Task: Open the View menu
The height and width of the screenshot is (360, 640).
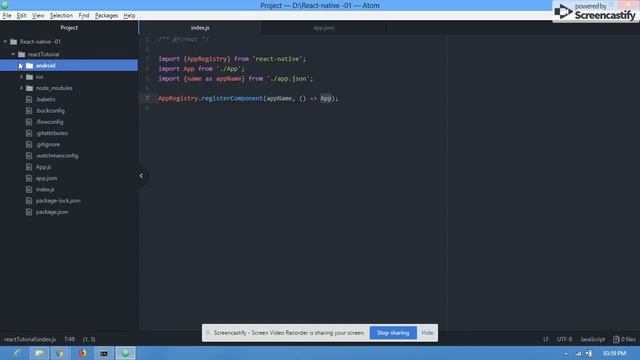Action: pos(38,16)
